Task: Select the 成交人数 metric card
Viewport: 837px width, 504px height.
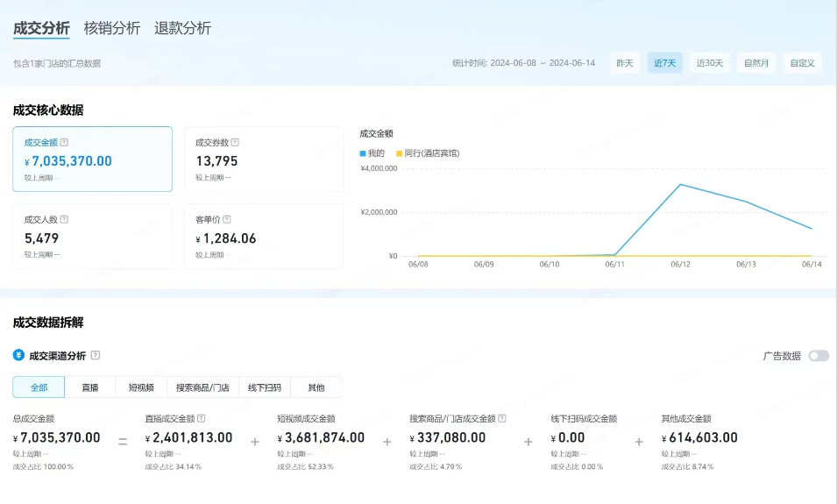Action: (92, 237)
